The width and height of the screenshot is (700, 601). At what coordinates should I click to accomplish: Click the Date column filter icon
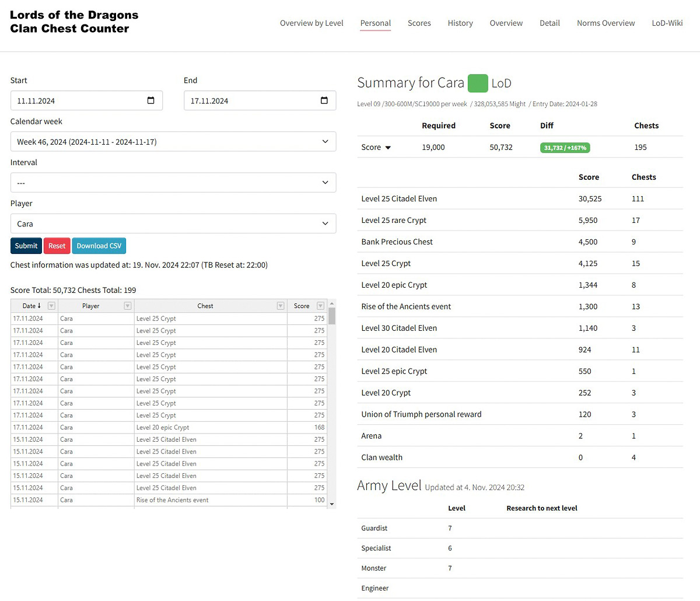coord(51,306)
